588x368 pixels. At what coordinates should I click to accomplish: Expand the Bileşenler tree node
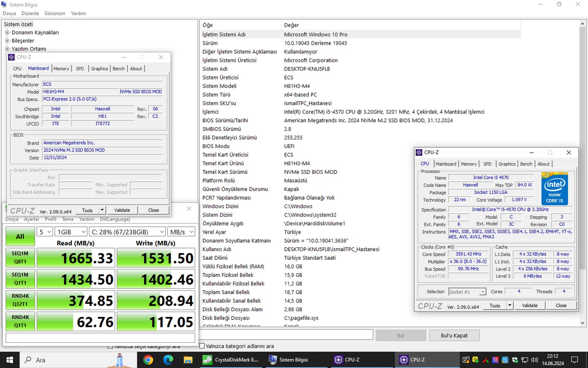[7, 40]
